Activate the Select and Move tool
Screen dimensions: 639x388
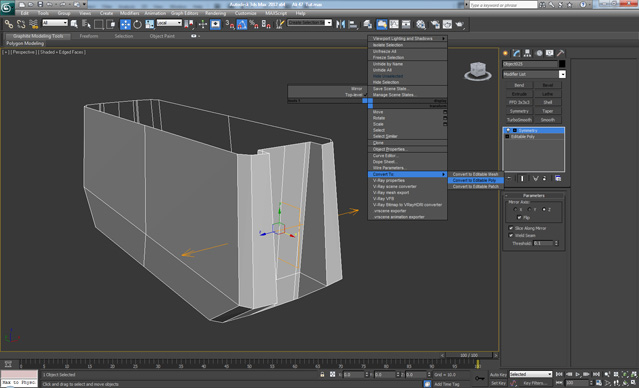125,24
